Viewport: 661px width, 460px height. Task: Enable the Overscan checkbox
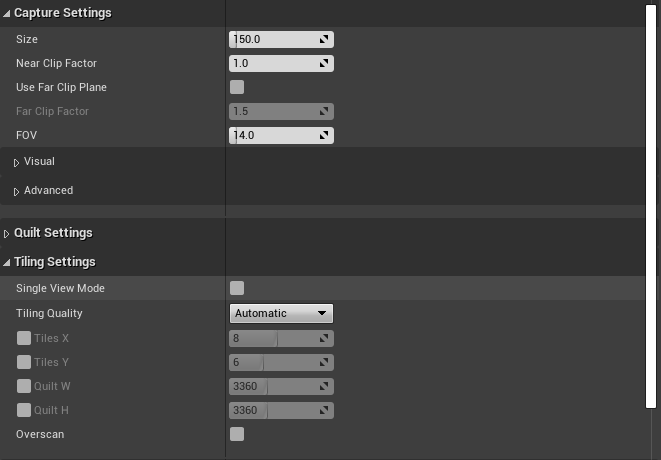237,434
